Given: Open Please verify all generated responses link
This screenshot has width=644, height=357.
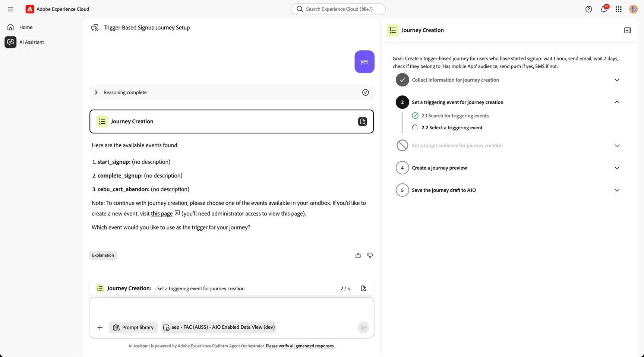Looking at the screenshot, I should coord(300,346).
